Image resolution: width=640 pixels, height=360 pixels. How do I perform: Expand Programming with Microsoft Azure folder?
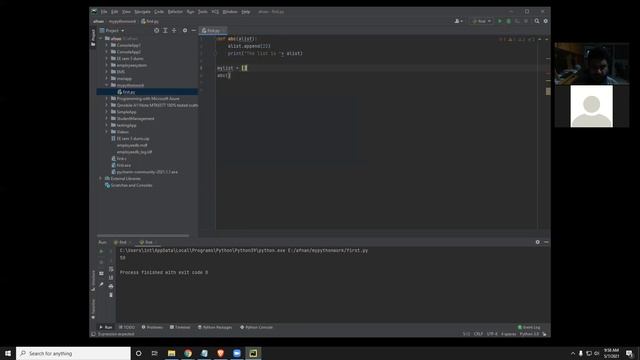[107, 98]
